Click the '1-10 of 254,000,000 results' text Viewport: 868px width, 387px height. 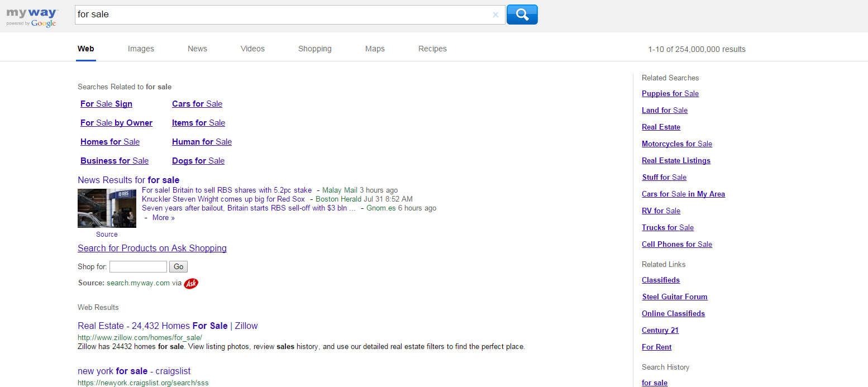pyautogui.click(x=697, y=49)
